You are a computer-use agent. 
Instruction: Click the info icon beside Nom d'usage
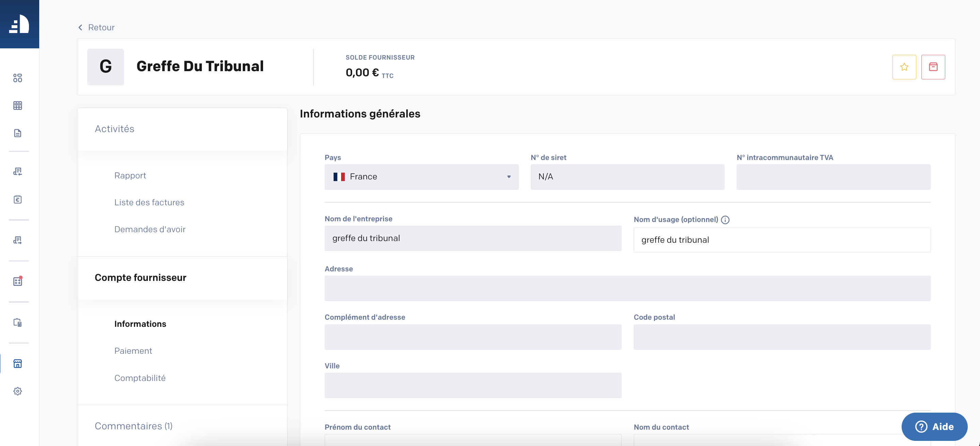(x=725, y=220)
